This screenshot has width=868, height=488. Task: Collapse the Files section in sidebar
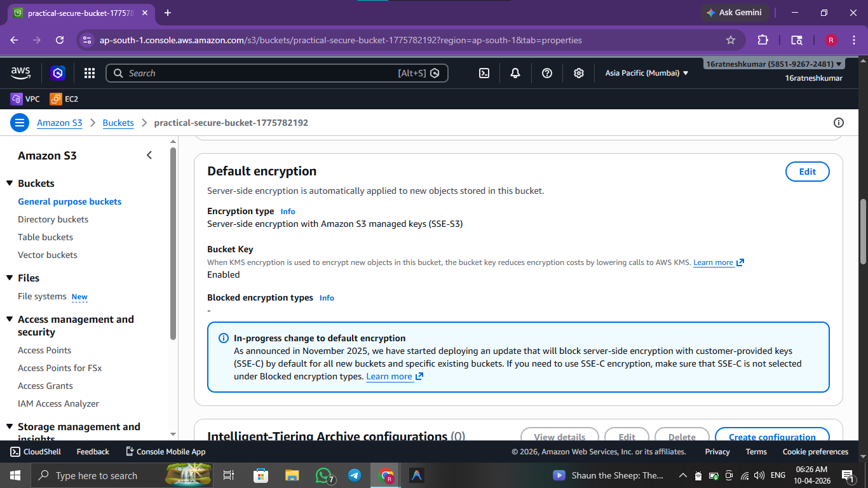(10, 278)
